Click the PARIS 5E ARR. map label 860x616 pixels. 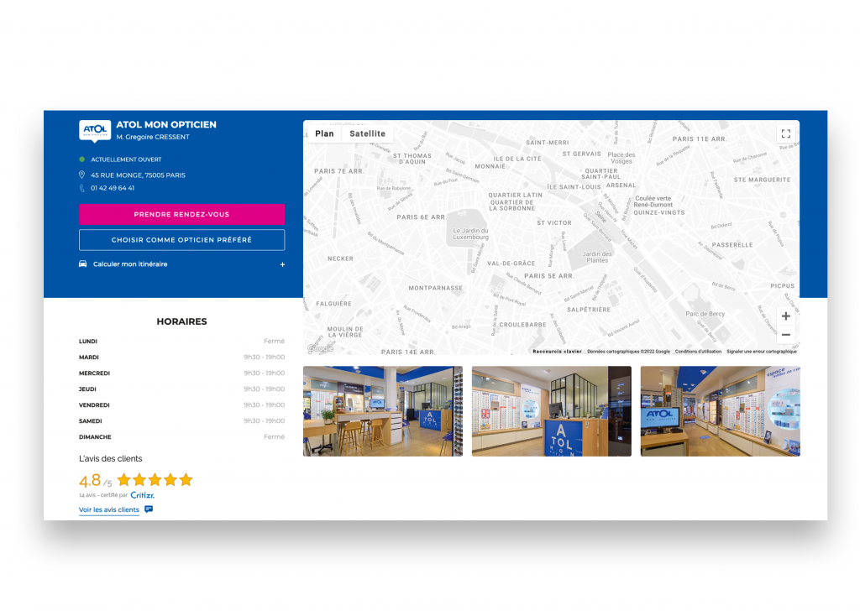tap(549, 276)
